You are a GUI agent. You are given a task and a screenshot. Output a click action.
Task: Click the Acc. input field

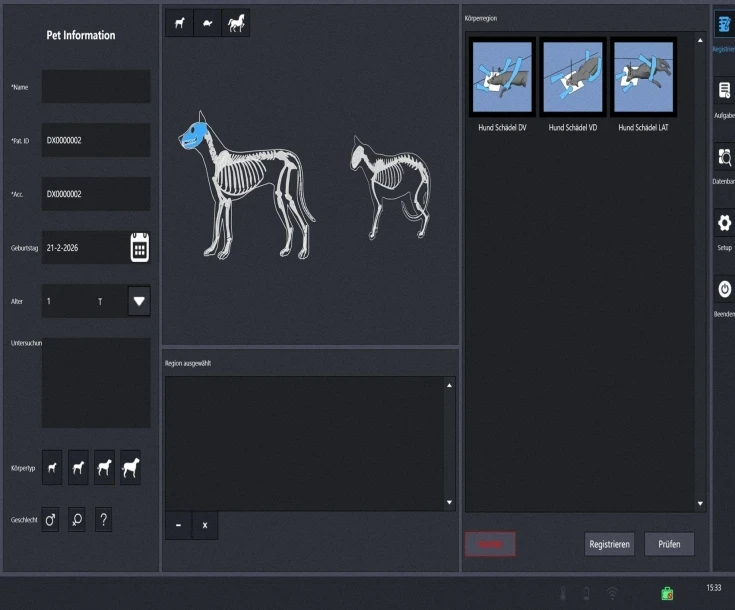click(96, 194)
